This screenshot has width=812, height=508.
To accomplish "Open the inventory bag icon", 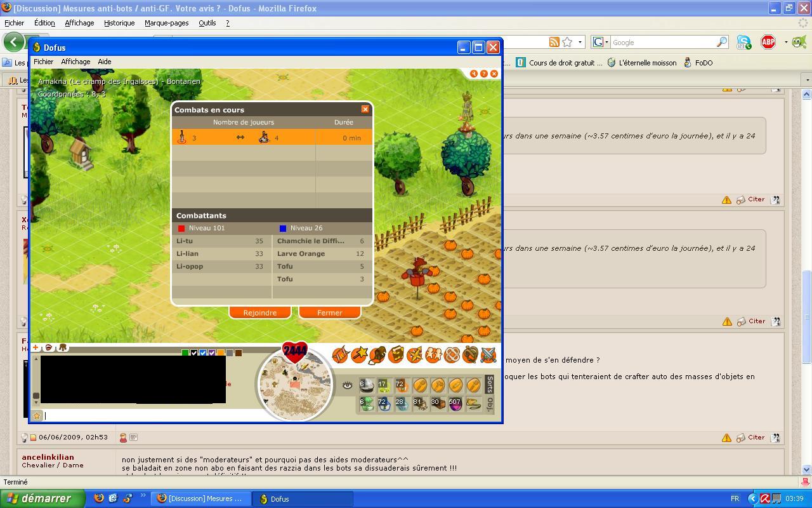I will pos(377,354).
